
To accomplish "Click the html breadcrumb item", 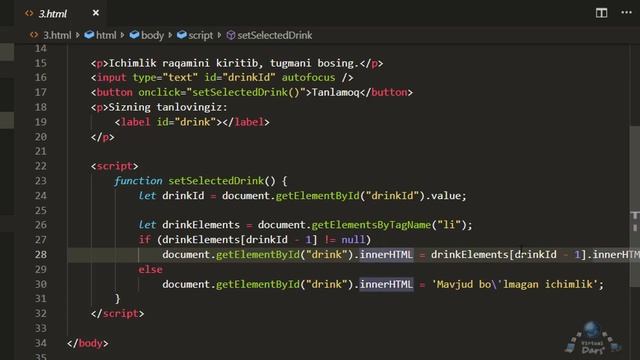I will [106, 36].
